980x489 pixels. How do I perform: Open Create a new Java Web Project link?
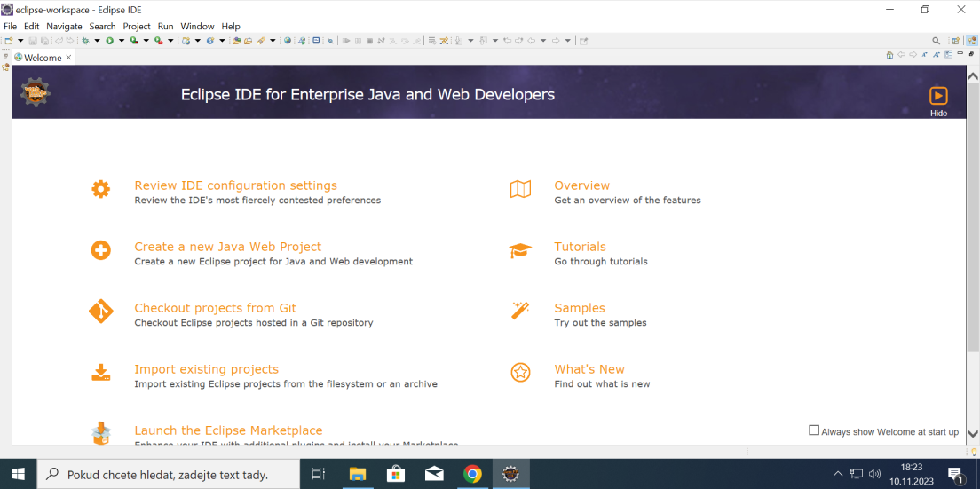(x=227, y=247)
